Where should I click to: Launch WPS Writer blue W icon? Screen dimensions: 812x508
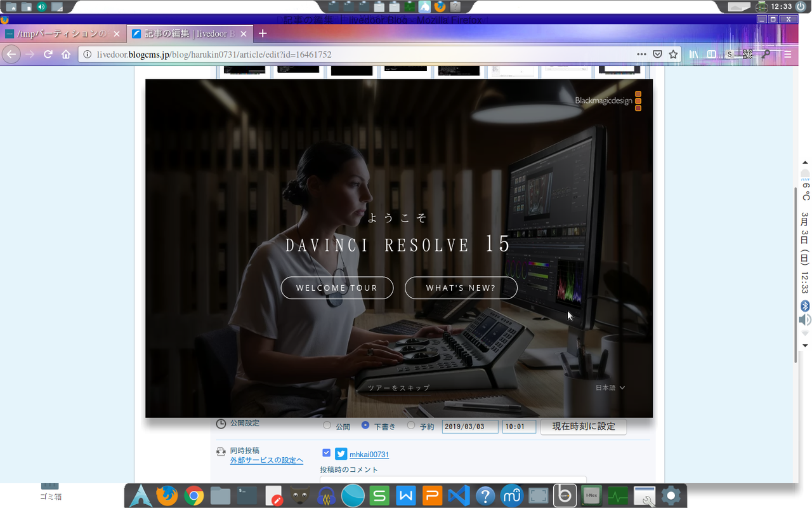pyautogui.click(x=406, y=495)
